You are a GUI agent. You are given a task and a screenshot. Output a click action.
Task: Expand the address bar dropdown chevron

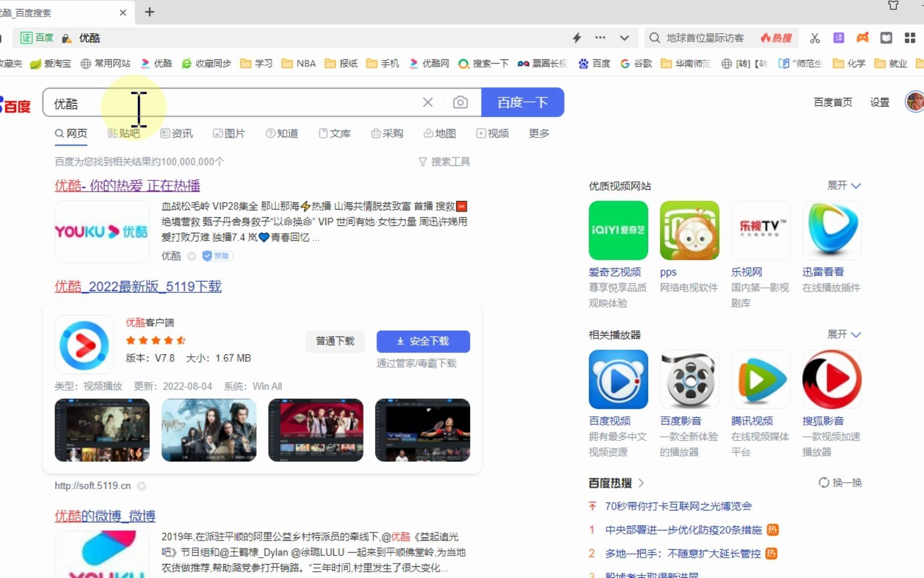(624, 38)
